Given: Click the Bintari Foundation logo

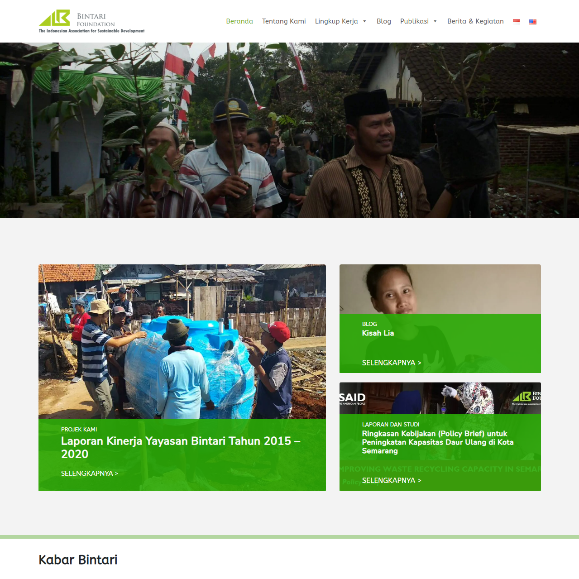Looking at the screenshot, I should [x=92, y=21].
